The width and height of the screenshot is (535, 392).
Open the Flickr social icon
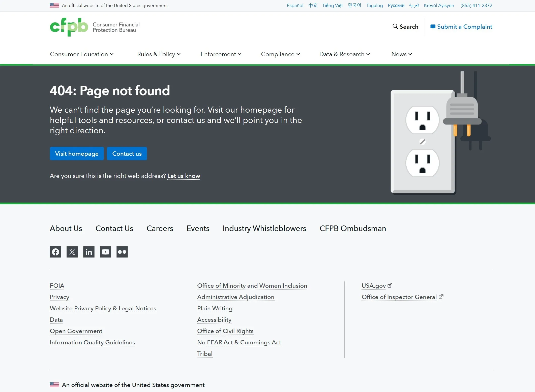tap(122, 252)
